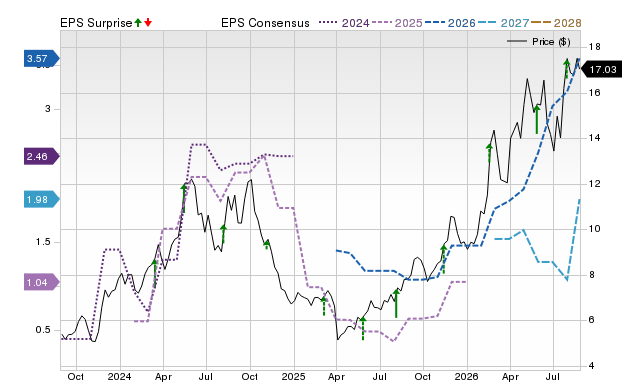Click the 2026 EPS consensus legend entry
The height and width of the screenshot is (382, 640).
(x=450, y=23)
